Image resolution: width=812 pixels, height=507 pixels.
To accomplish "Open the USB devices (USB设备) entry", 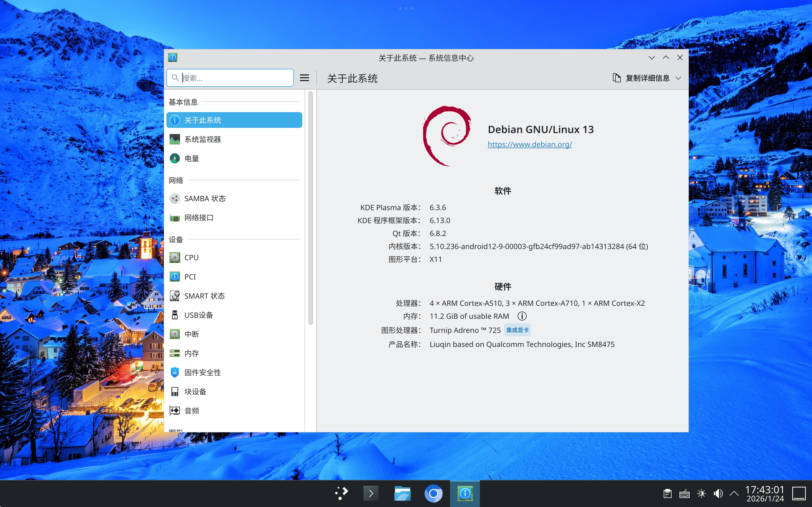I will pyautogui.click(x=199, y=315).
